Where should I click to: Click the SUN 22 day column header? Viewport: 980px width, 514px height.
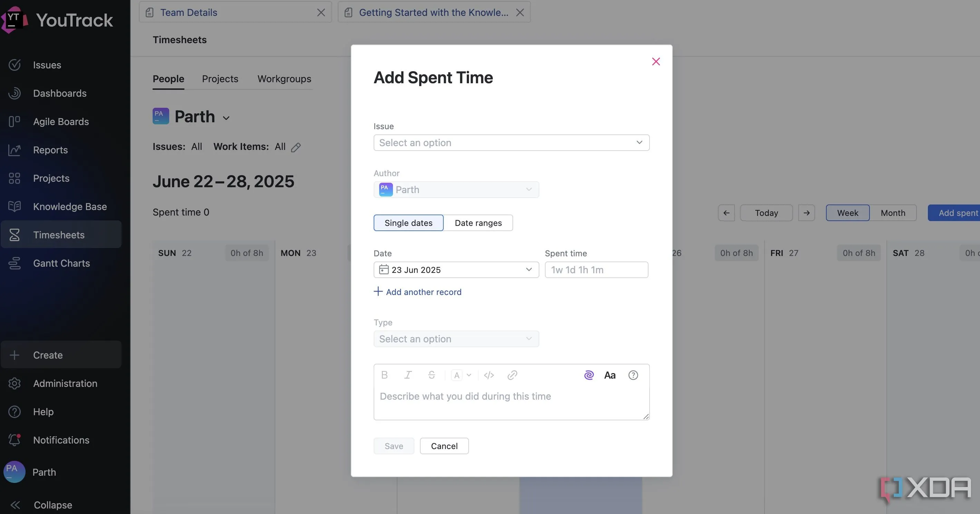pyautogui.click(x=213, y=253)
